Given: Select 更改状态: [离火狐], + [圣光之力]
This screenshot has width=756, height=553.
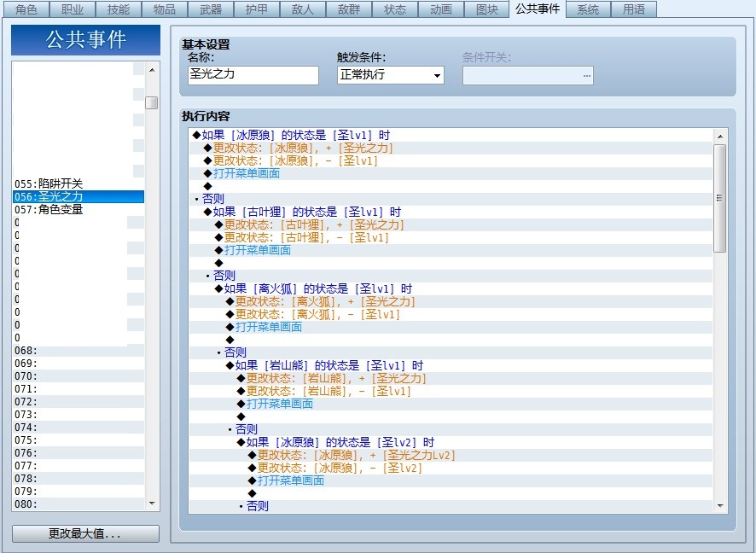Looking at the screenshot, I should [451, 301].
